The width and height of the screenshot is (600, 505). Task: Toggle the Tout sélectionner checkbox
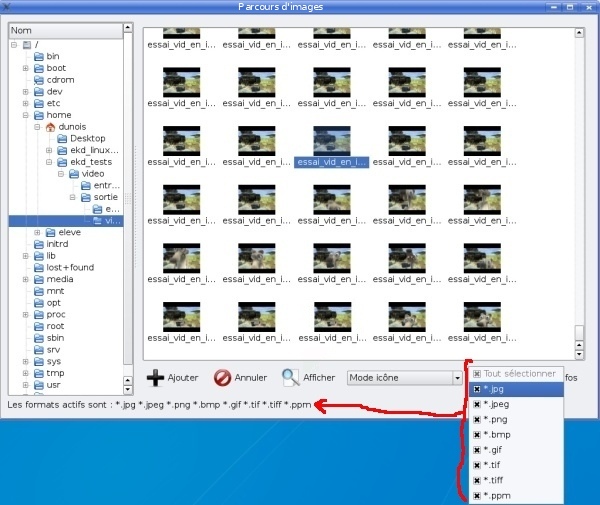(x=477, y=374)
